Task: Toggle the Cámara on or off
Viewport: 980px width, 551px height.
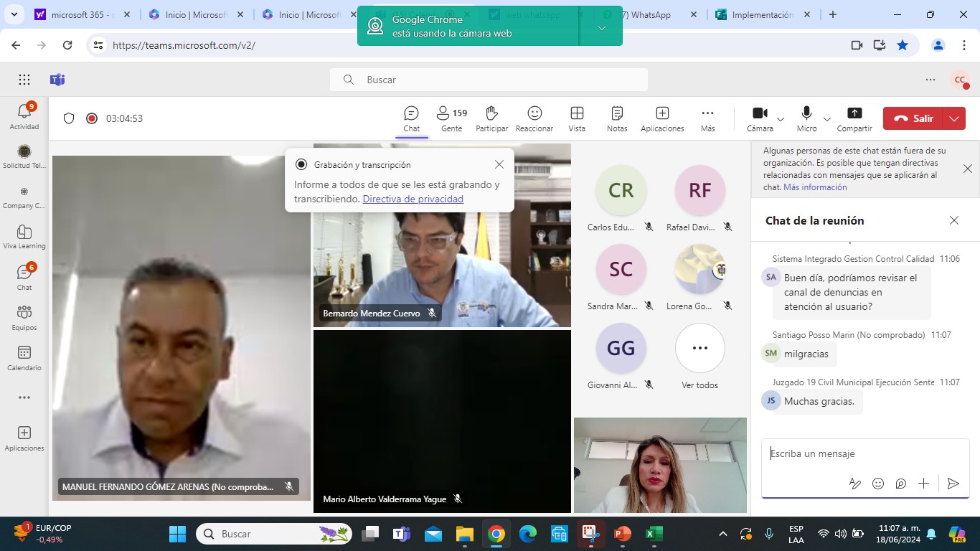Action: coord(760,119)
